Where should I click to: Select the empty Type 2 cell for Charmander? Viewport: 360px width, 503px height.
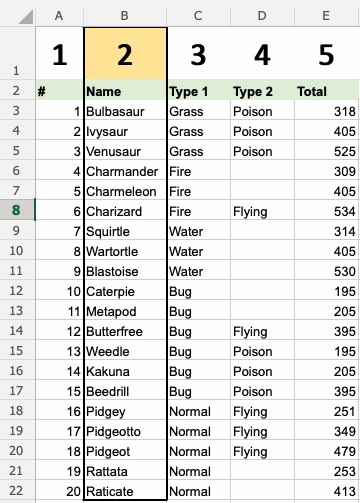pyautogui.click(x=262, y=170)
